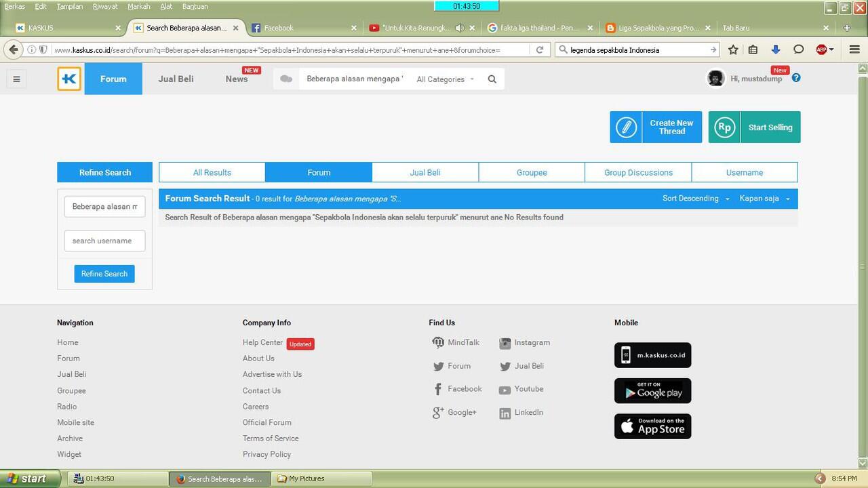The width and height of the screenshot is (868, 488).
Task: Open the LinkedIn link in Find Us
Action: pyautogui.click(x=521, y=412)
